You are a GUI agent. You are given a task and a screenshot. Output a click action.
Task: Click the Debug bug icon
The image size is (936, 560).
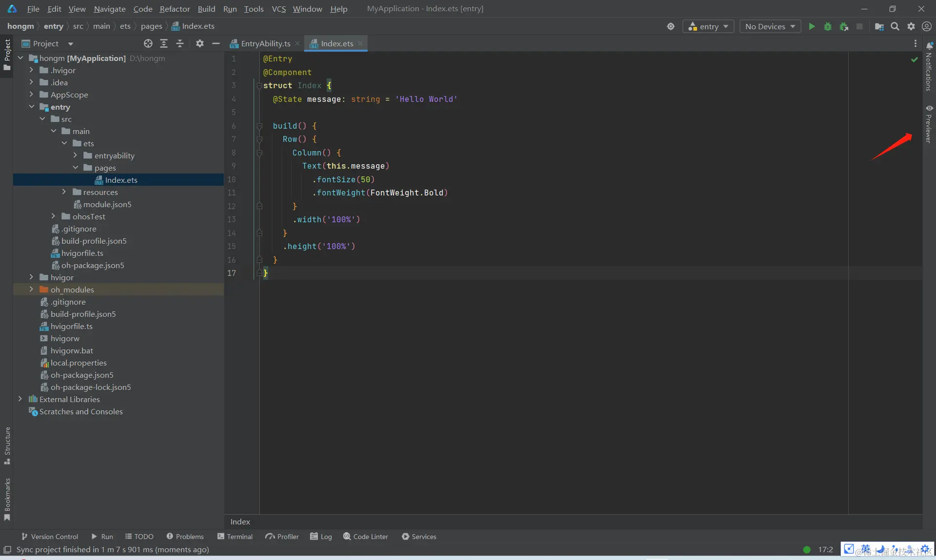click(x=828, y=26)
